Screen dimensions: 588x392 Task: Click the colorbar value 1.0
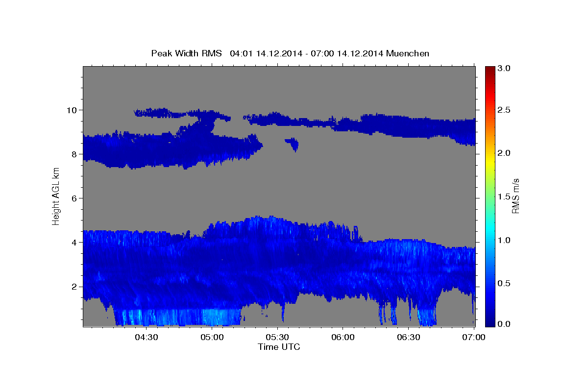[504, 240]
